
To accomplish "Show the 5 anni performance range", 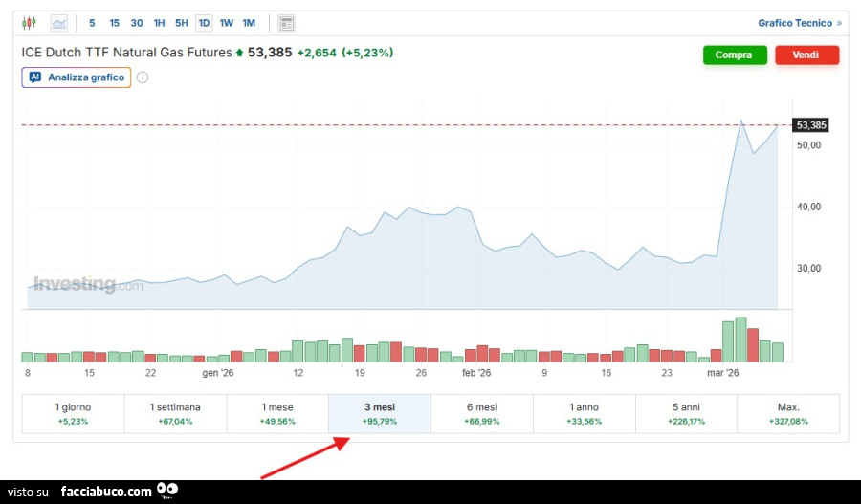I will pos(686,413).
